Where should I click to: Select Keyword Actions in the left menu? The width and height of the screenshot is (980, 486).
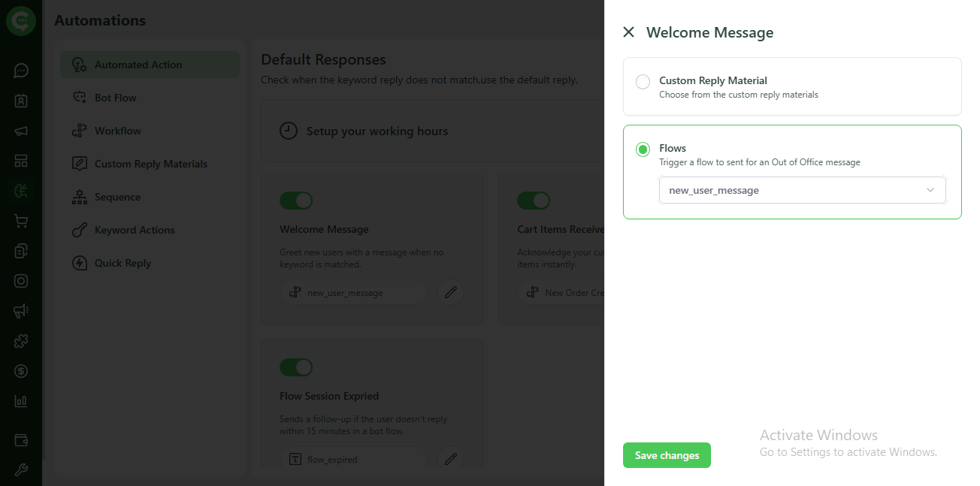pyautogui.click(x=134, y=229)
